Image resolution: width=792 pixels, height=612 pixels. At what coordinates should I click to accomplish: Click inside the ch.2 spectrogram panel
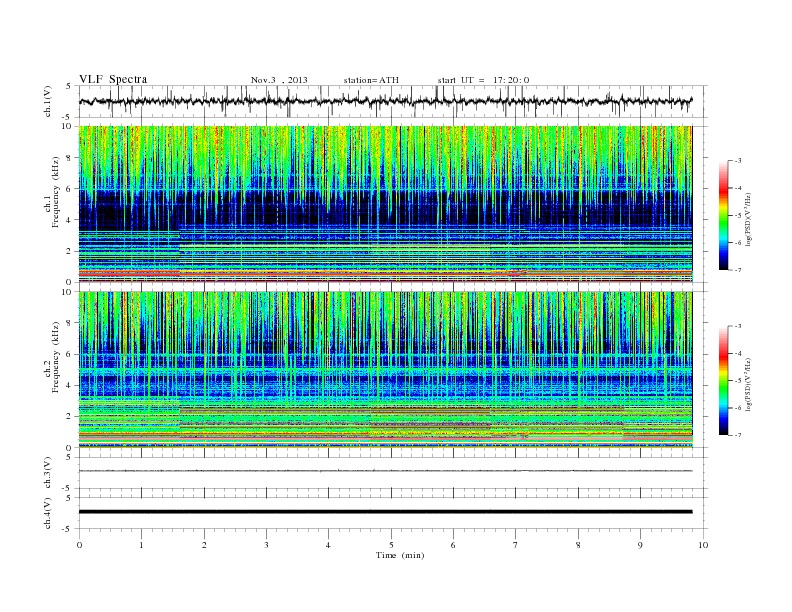385,370
